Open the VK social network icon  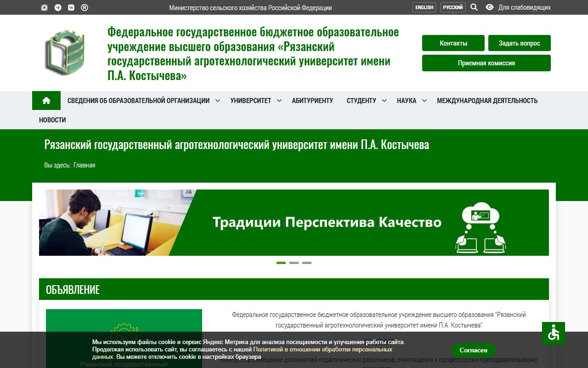(71, 7)
